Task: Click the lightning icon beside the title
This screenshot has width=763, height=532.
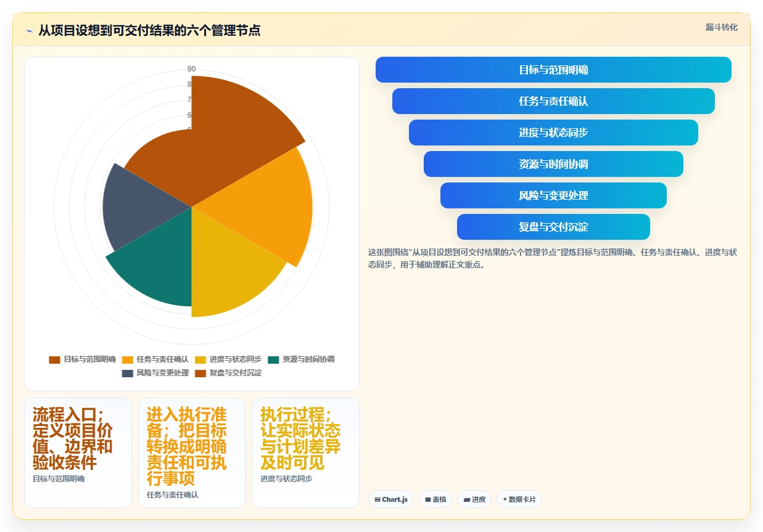Action: tap(29, 30)
